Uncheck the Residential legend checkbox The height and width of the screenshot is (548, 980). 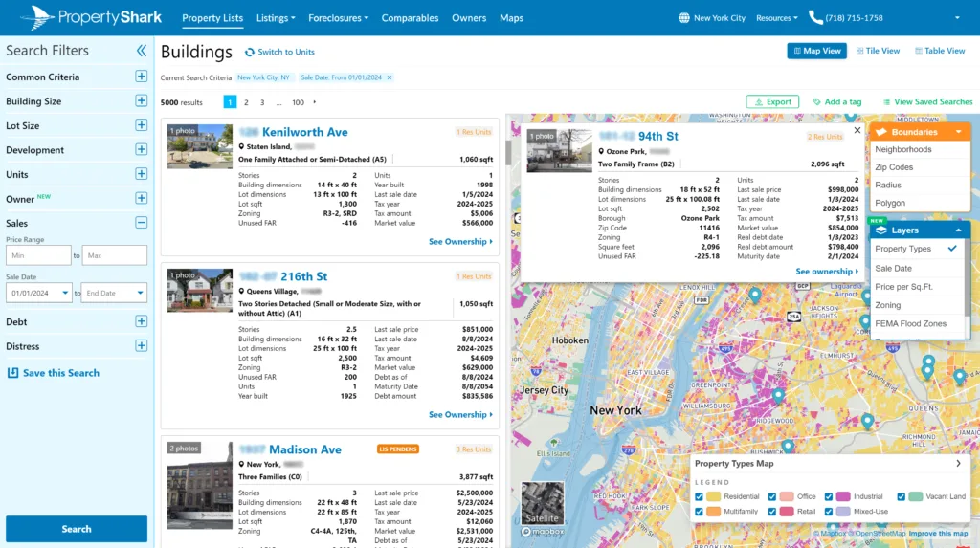[x=700, y=496]
